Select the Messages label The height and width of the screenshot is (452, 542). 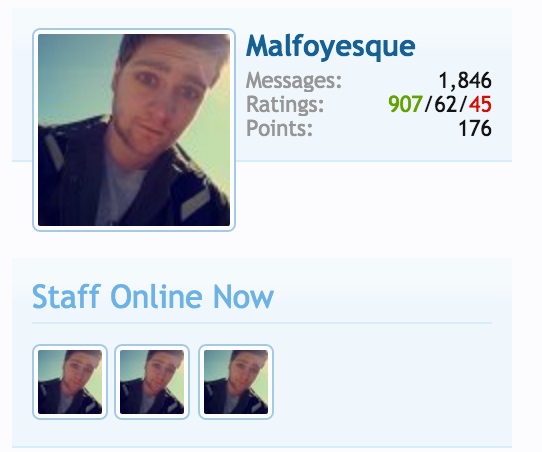tap(293, 81)
